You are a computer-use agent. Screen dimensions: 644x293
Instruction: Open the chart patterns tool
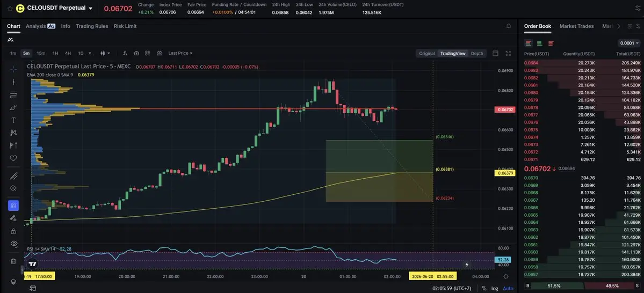tap(13, 133)
